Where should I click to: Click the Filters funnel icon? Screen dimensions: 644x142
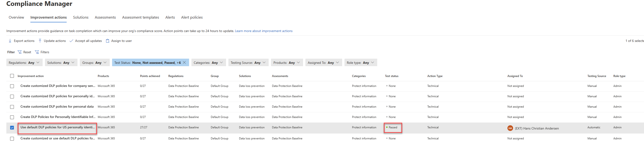tap(37, 52)
